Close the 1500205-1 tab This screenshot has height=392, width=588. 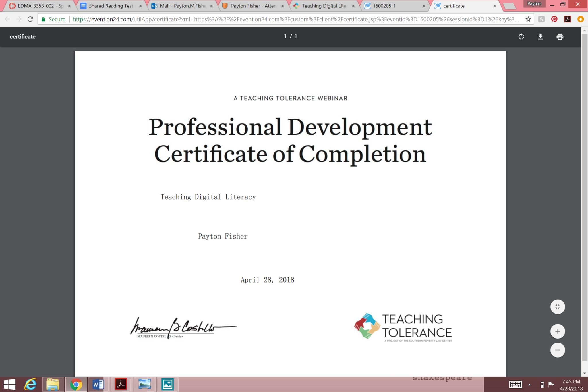click(x=423, y=6)
